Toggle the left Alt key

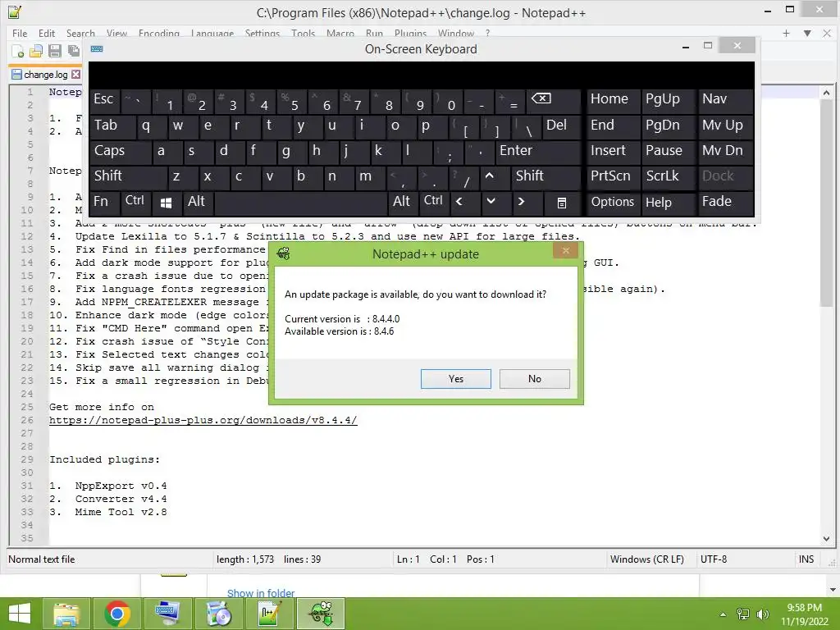coord(197,202)
